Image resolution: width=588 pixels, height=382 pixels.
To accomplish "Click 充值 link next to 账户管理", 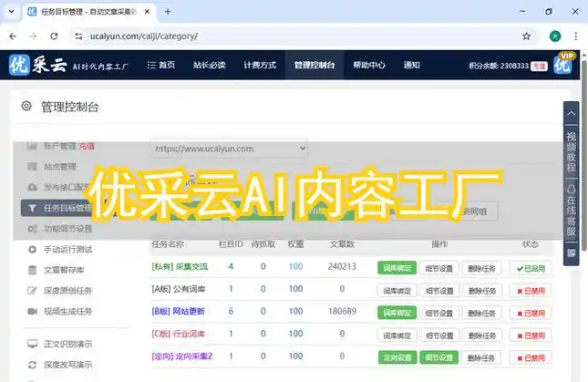I will (x=87, y=146).
